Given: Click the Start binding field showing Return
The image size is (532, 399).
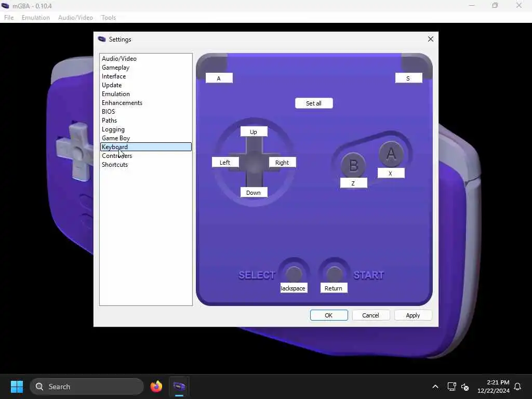Looking at the screenshot, I should 334,288.
